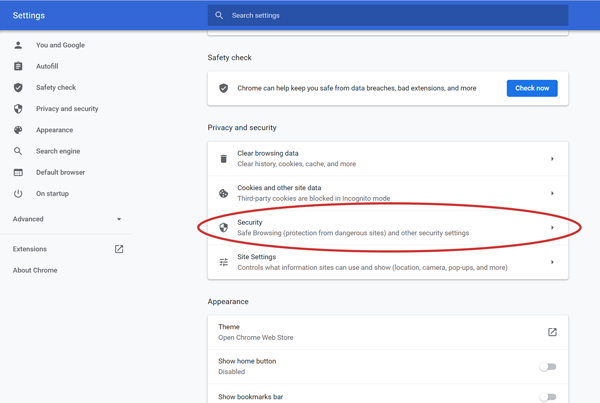Jump to Safety check in sidebar
The image size is (600, 403).
(x=56, y=88)
